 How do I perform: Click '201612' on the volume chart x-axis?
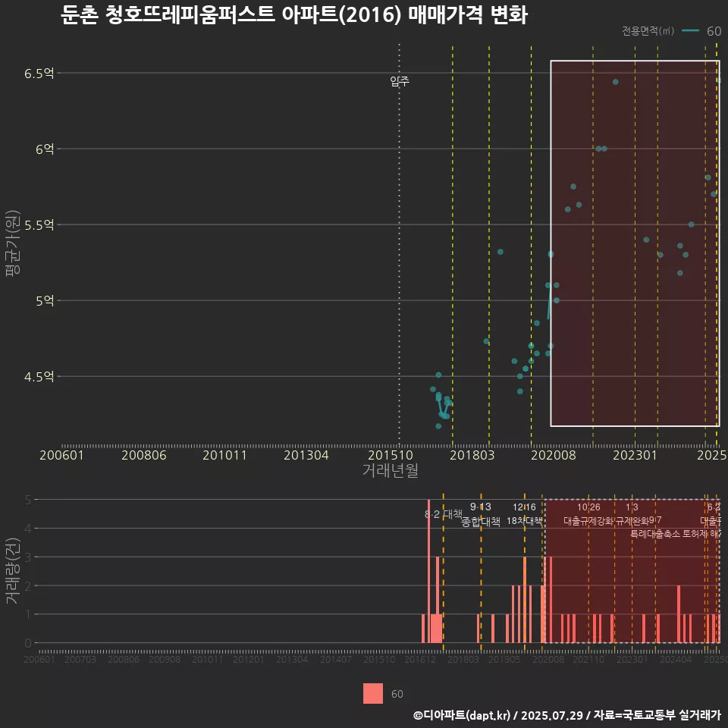point(420,659)
